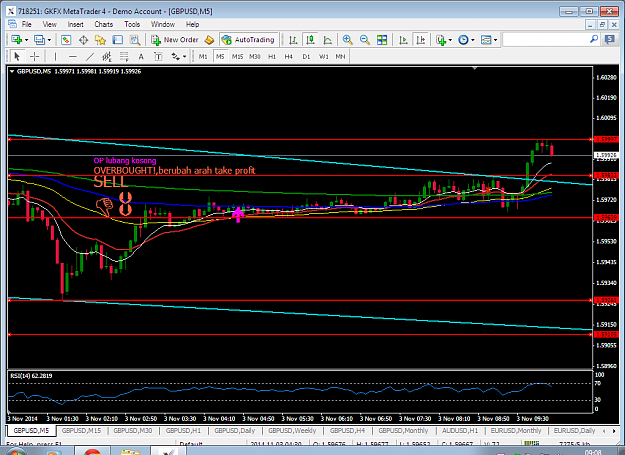Switch to GBPUSD,M15 chart tab
Viewport: 625px width, 455px height.
click(x=81, y=431)
